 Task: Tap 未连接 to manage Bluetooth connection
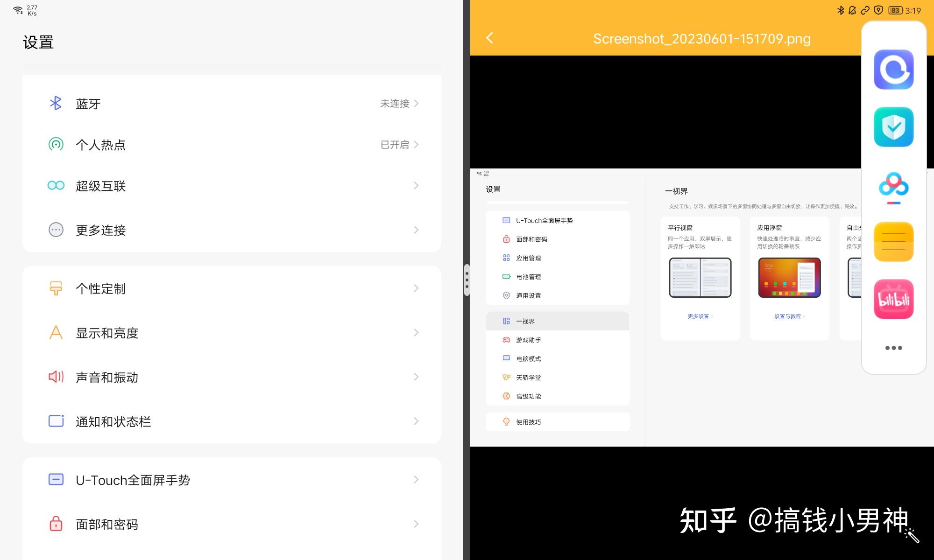click(x=394, y=103)
